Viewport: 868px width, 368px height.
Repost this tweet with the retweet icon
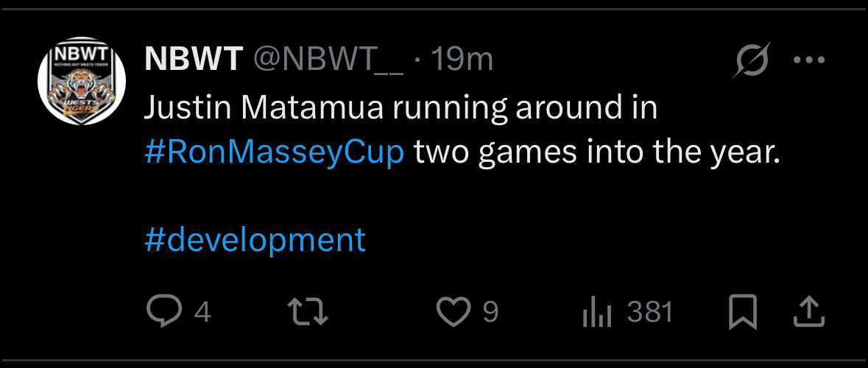pyautogui.click(x=307, y=312)
